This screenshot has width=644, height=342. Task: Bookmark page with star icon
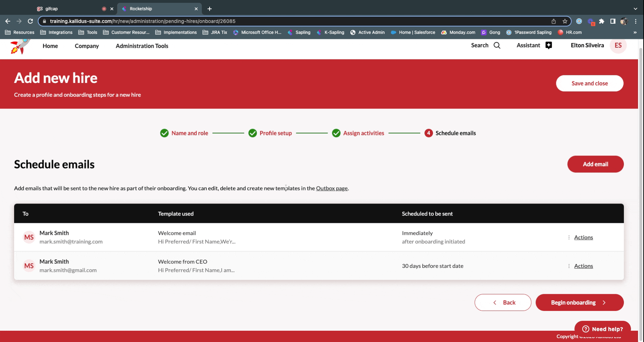tap(565, 21)
